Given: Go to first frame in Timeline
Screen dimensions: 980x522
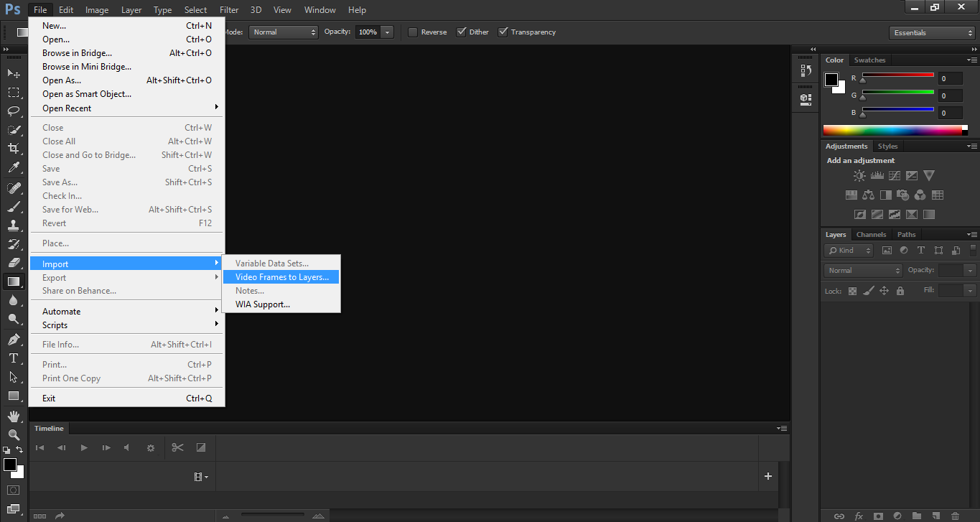Looking at the screenshot, I should click(39, 448).
